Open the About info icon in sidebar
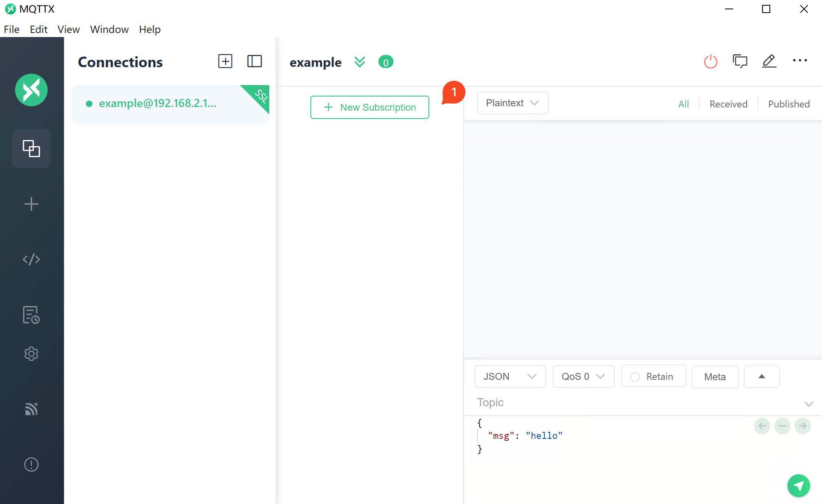Viewport: 822px width, 504px height. point(31,465)
